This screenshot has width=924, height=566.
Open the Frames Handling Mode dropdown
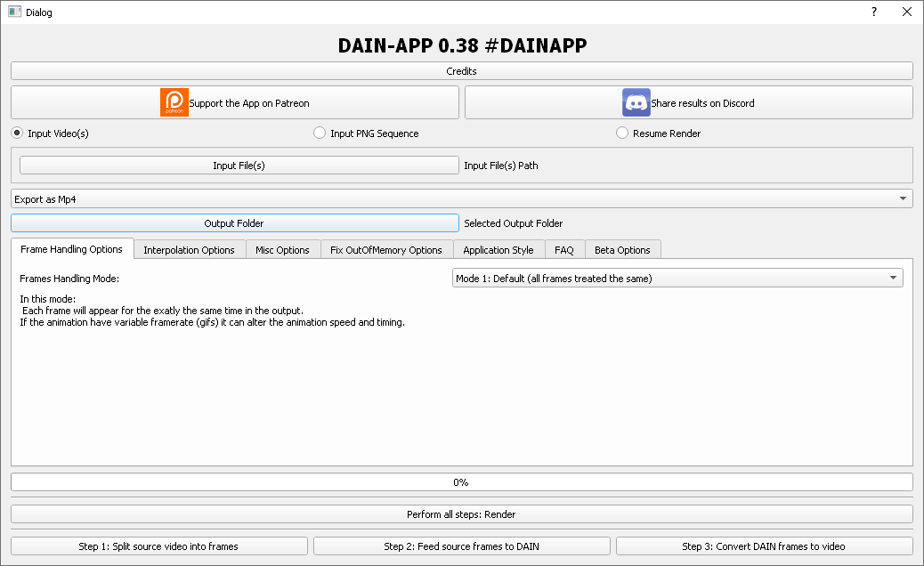coord(677,278)
